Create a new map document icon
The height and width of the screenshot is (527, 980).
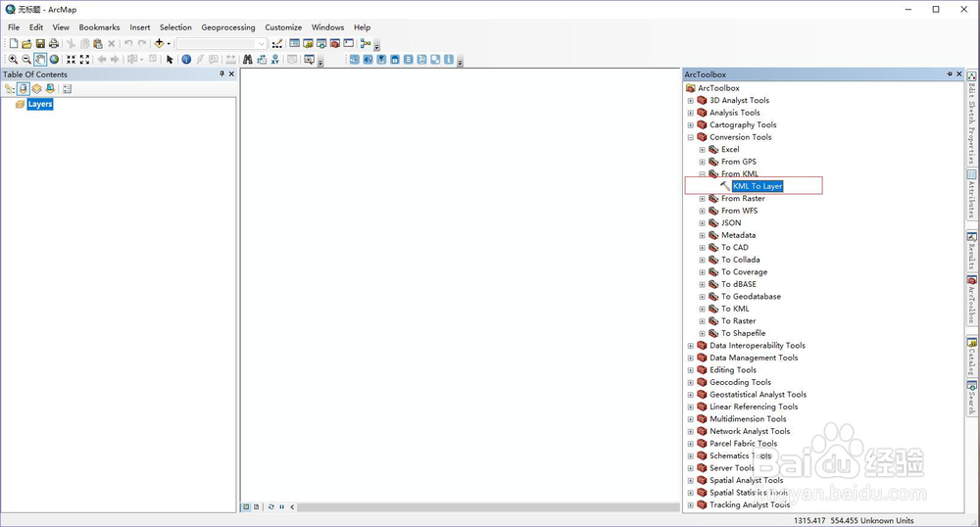13,44
